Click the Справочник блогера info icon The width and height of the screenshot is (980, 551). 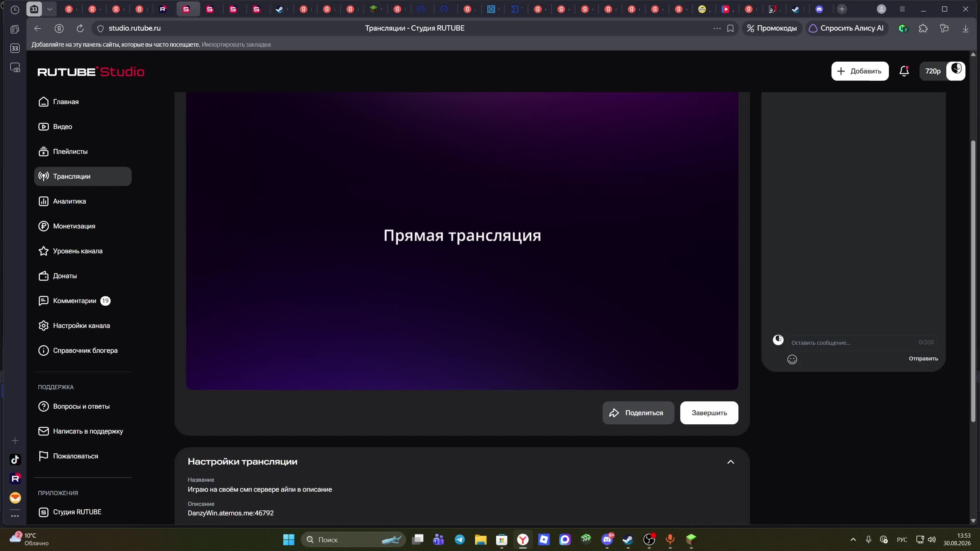44,350
